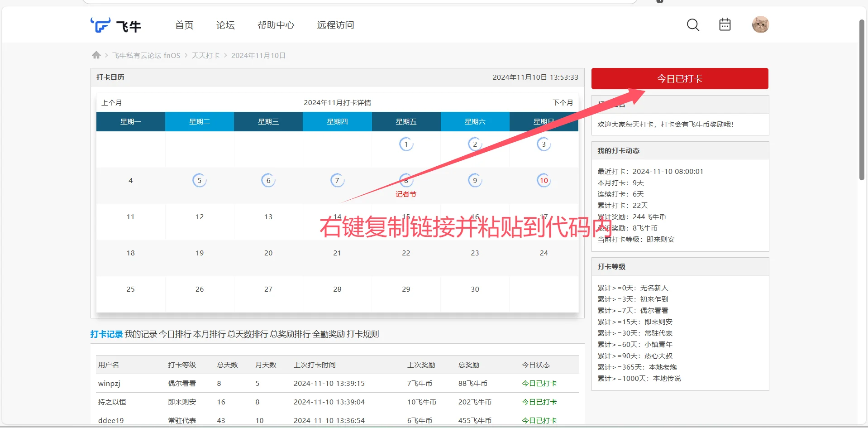Click calendar day 22
Image resolution: width=868 pixels, height=428 pixels.
(406, 253)
